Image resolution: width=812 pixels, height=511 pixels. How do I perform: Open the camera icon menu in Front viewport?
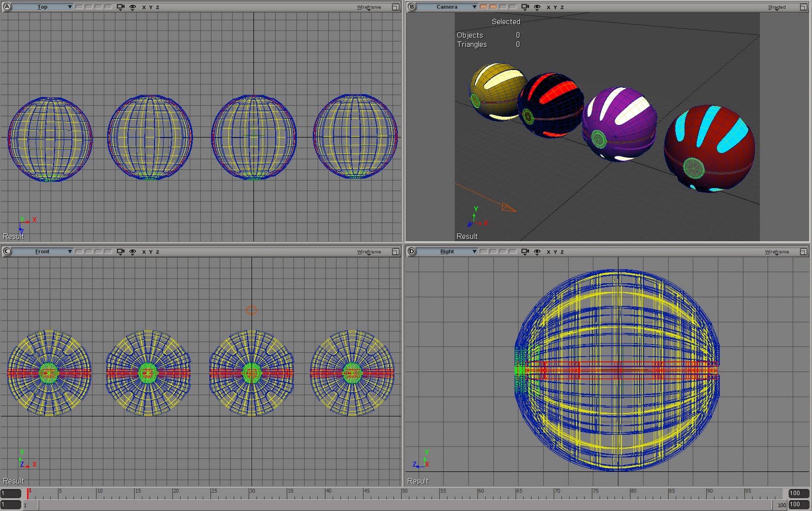point(121,252)
